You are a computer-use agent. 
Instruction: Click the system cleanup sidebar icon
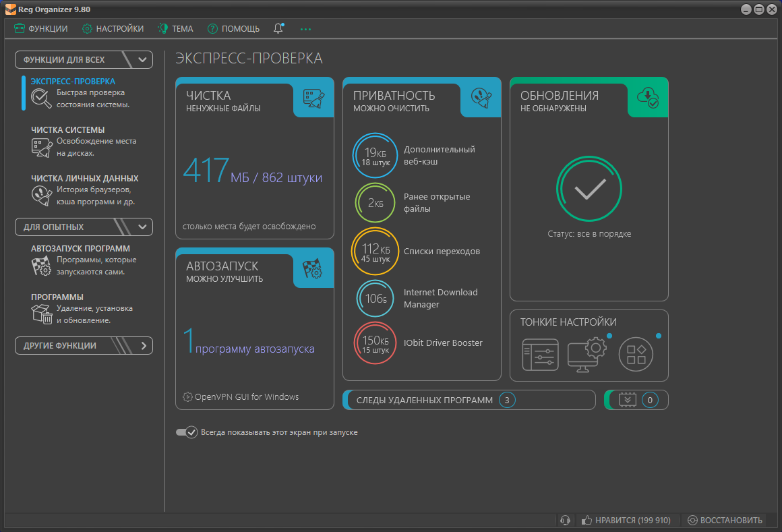coord(41,148)
